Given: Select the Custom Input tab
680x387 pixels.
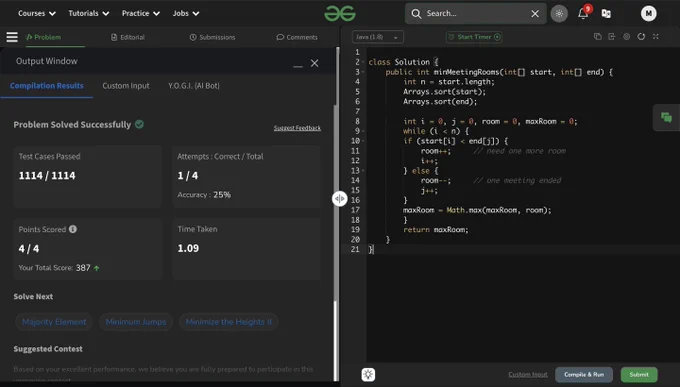Looking at the screenshot, I should coord(126,85).
